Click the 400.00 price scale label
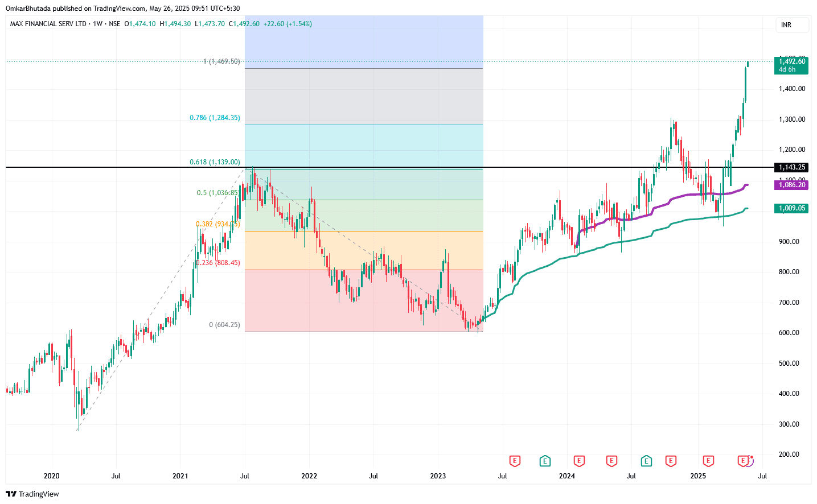This screenshot has width=817, height=504. (x=789, y=394)
